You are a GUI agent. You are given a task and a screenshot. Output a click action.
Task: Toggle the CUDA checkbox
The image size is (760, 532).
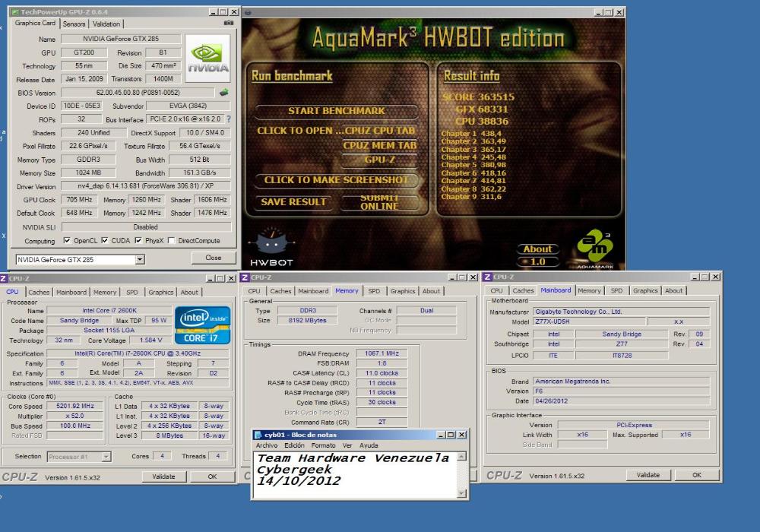tap(105, 240)
